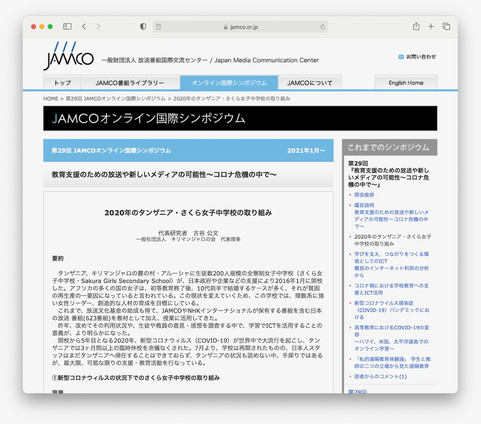This screenshot has width=481, height=424.
Task: Open 読者からのコメント(1) link
Action: pos(380,376)
